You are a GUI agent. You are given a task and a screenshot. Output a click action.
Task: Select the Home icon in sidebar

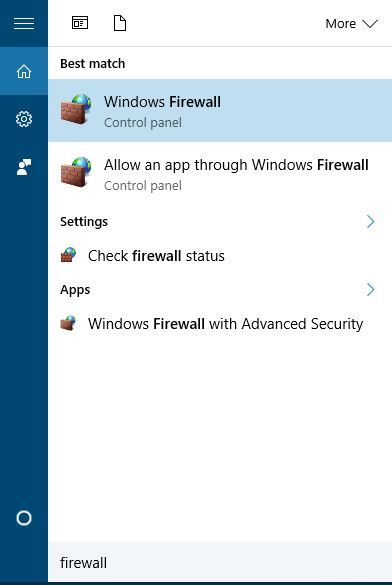(x=24, y=71)
